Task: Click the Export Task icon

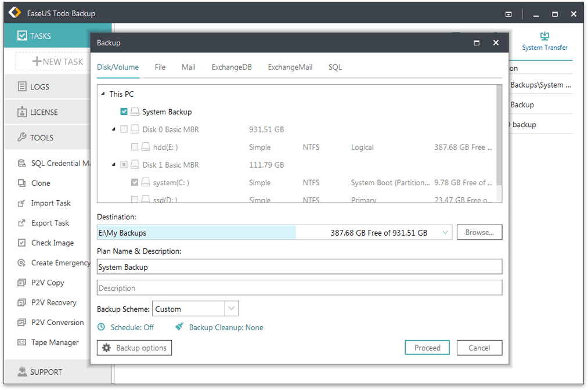Action: click(21, 223)
